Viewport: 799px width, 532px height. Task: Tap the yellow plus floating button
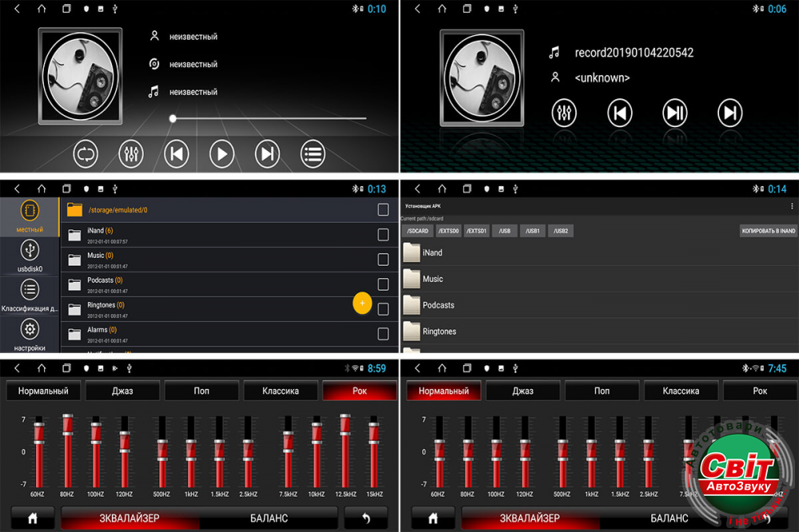tap(362, 304)
